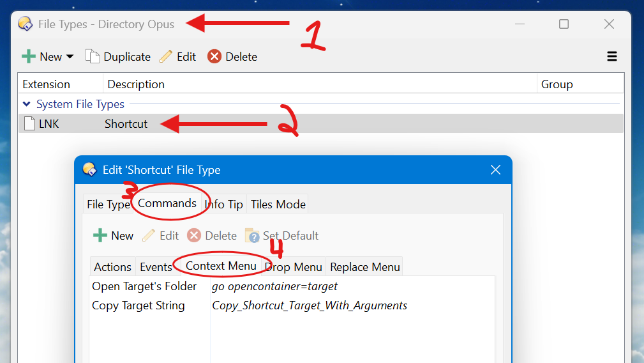The height and width of the screenshot is (363, 644).
Task: Duplicate the selected file type
Action: (118, 56)
